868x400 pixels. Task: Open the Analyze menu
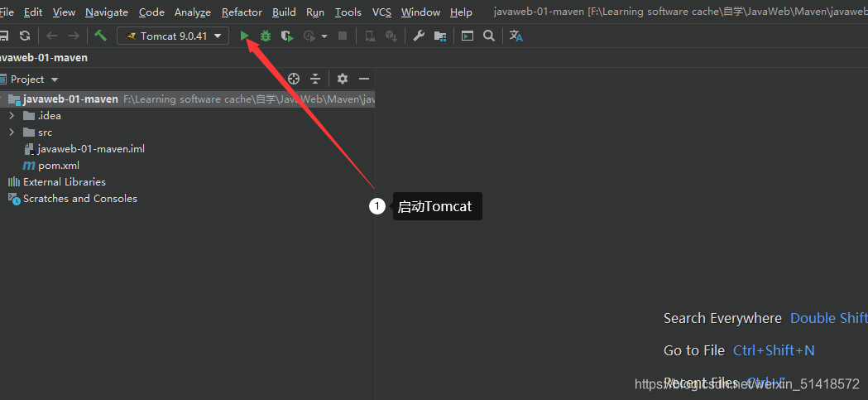(x=193, y=12)
